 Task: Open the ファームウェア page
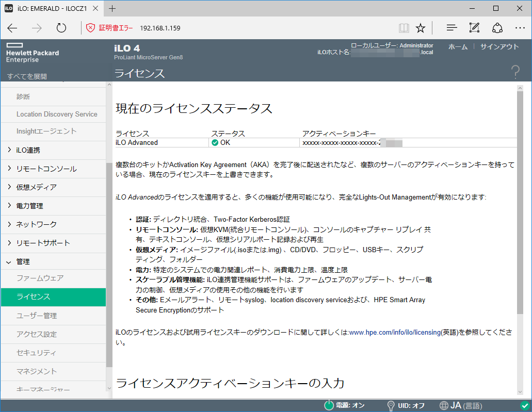click(x=53, y=278)
